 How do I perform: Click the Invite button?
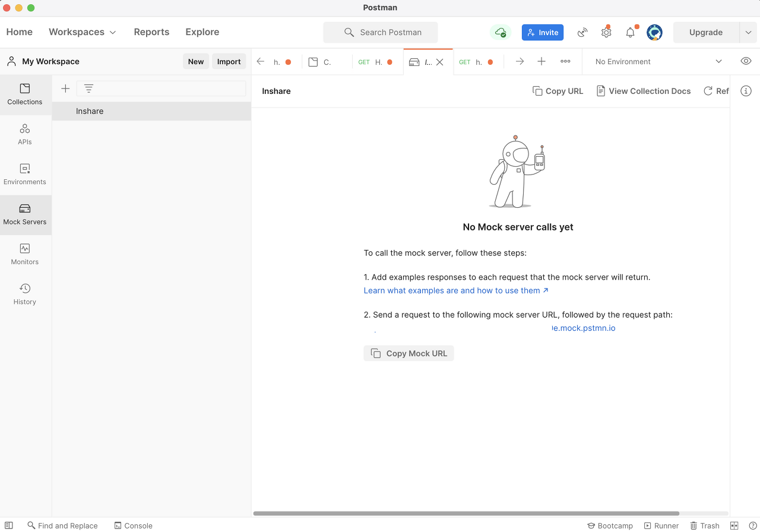click(543, 32)
